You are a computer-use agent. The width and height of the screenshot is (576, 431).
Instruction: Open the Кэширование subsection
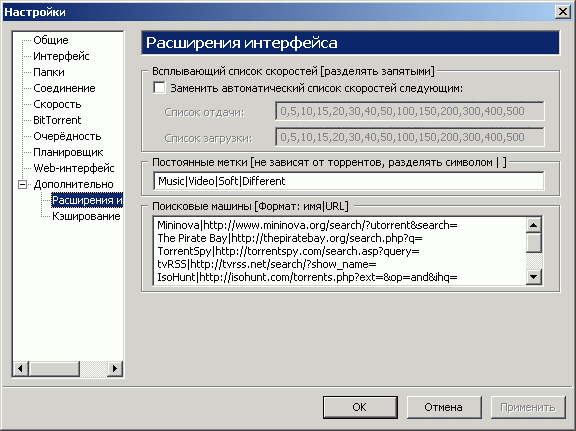pos(86,216)
